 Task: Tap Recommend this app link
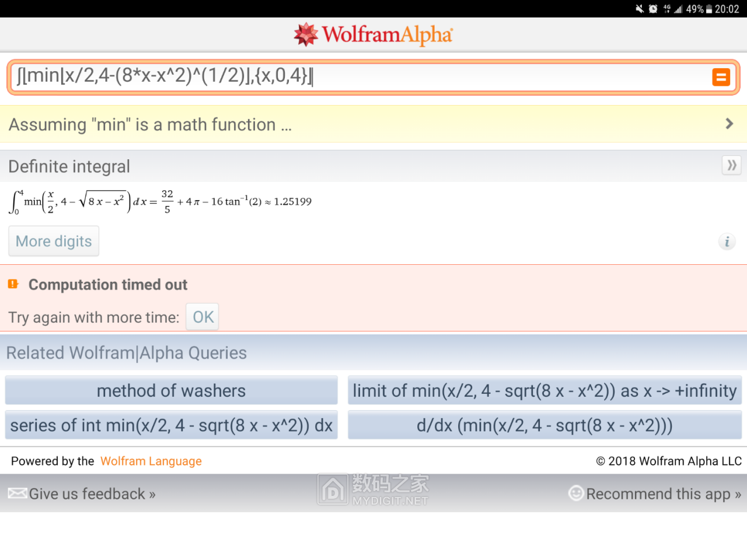pyautogui.click(x=664, y=494)
